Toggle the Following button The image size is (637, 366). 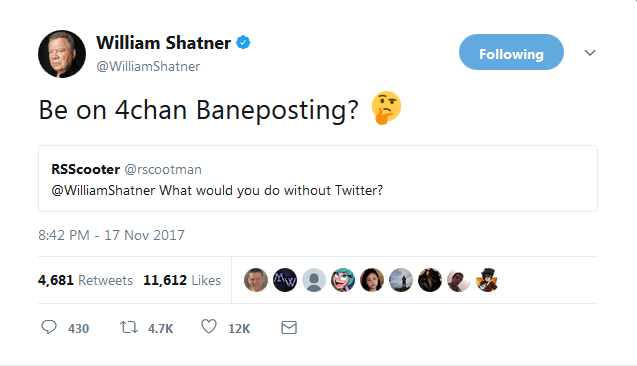click(511, 52)
